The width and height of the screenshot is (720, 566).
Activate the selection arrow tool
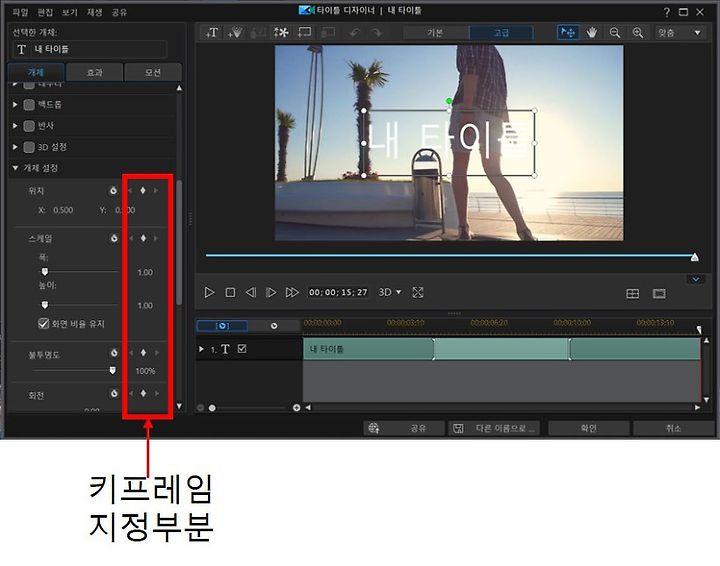568,33
